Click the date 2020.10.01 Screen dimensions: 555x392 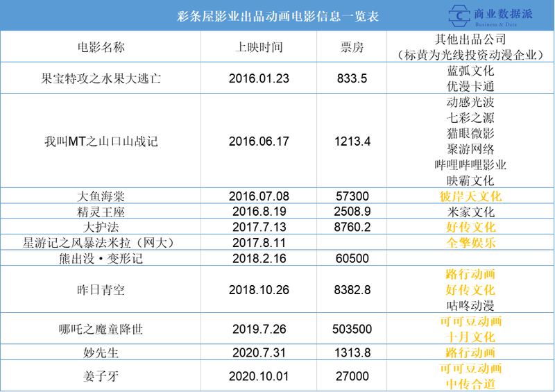259,376
